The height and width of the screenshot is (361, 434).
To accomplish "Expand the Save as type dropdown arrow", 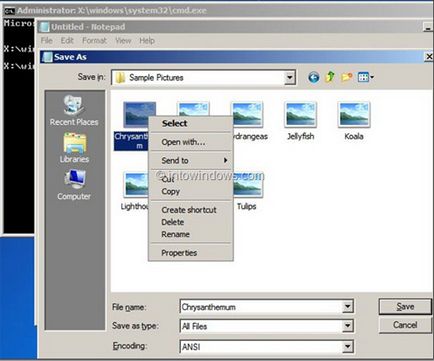I will tap(347, 326).
